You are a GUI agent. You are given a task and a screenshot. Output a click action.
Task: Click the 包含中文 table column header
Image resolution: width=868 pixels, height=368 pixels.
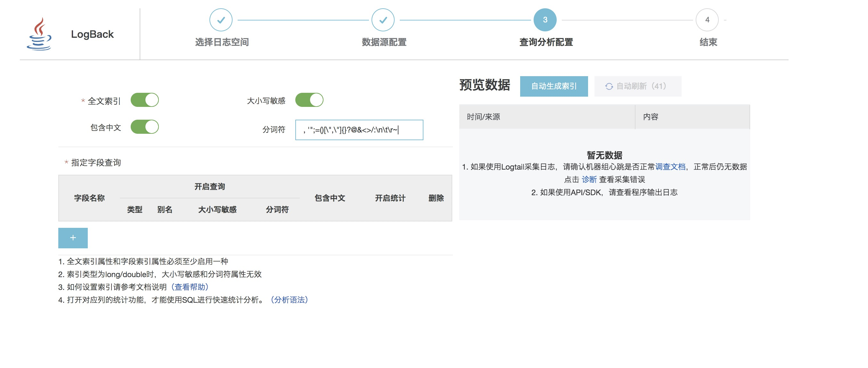[x=330, y=198]
